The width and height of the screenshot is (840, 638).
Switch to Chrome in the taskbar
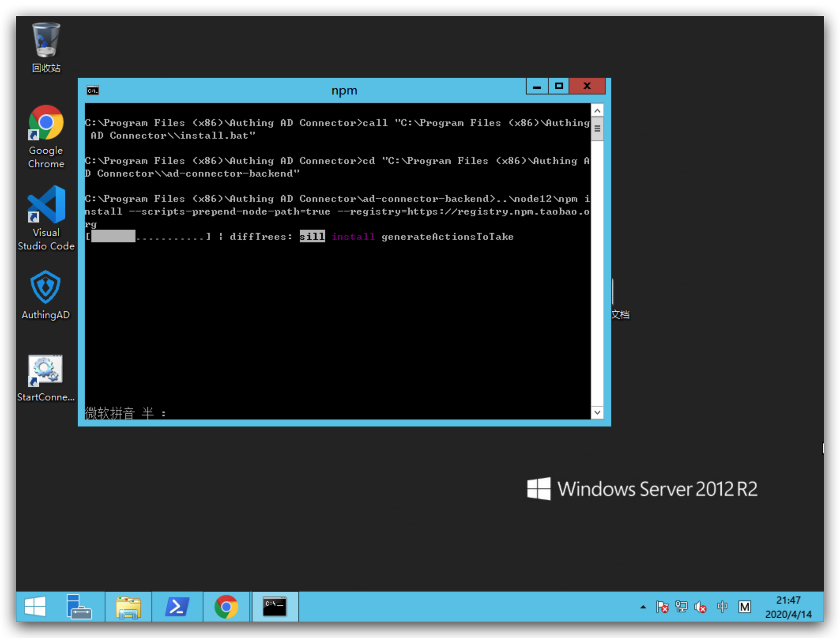click(x=226, y=606)
